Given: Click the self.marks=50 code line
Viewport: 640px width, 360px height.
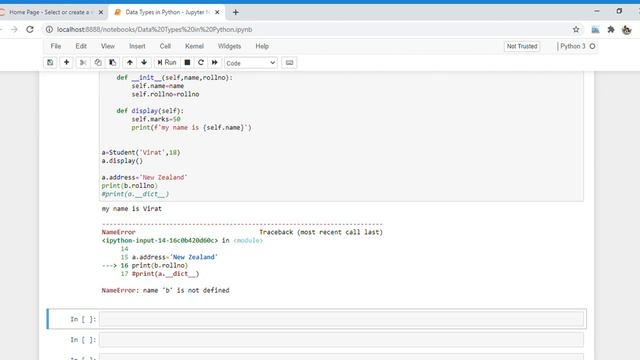Looking at the screenshot, I should (156, 119).
